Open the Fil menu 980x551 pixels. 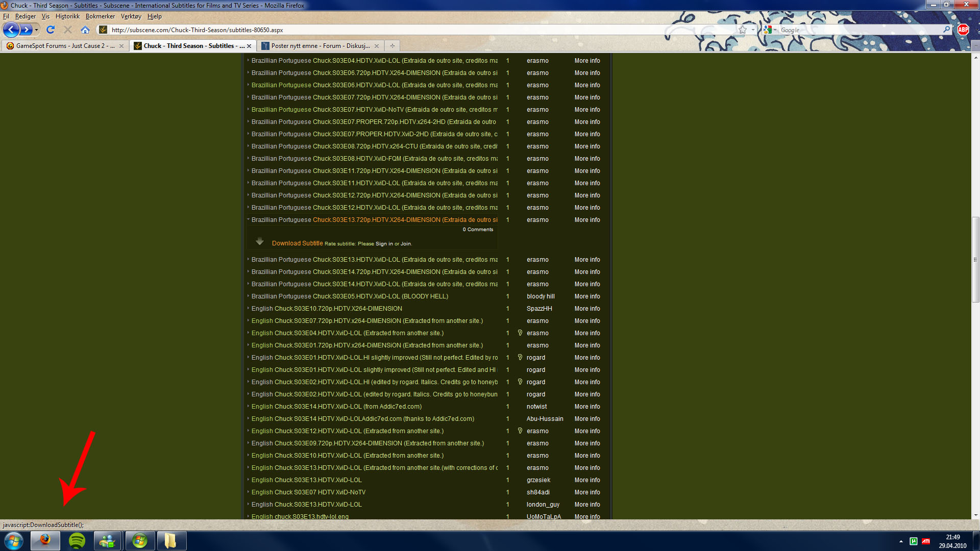(6, 16)
